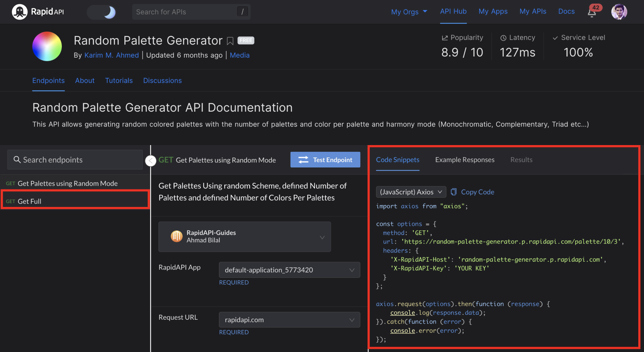Click the Service Level checkmark icon
Screen dimensions: 644x352
click(555, 38)
